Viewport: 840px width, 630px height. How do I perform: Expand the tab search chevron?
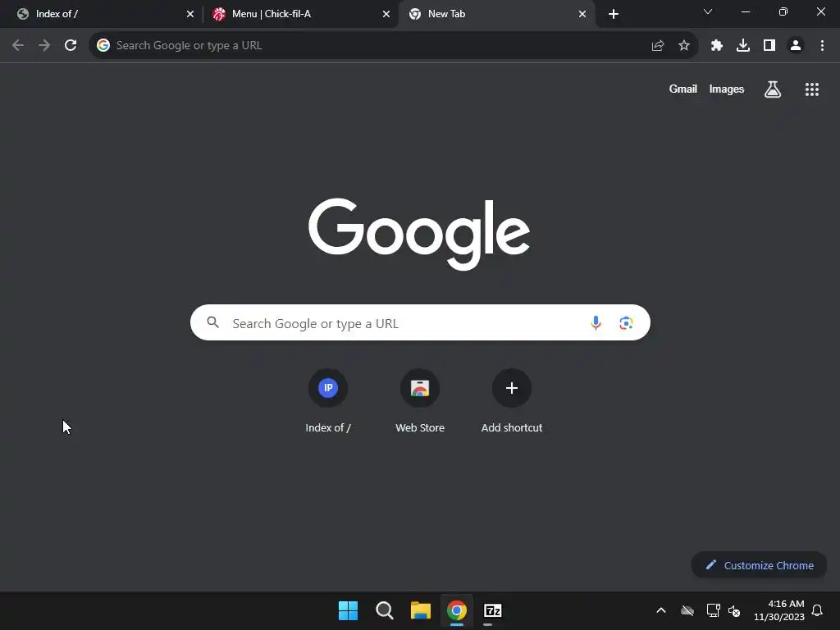click(708, 11)
